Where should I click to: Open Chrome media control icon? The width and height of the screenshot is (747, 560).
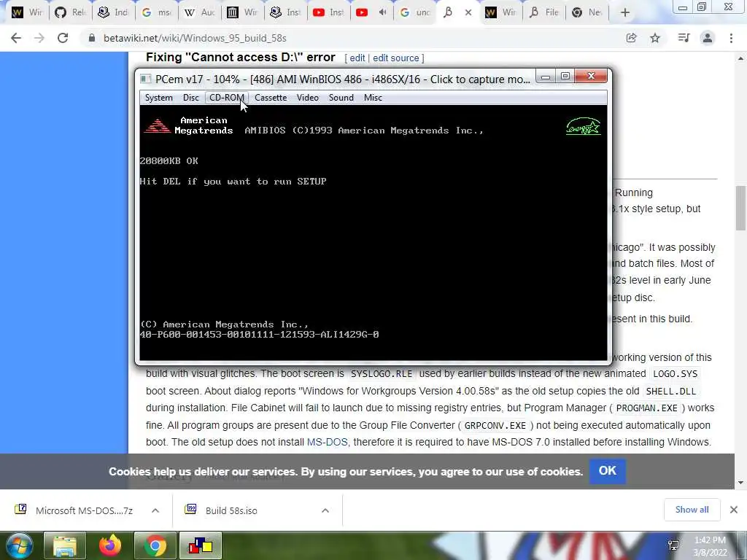[684, 38]
